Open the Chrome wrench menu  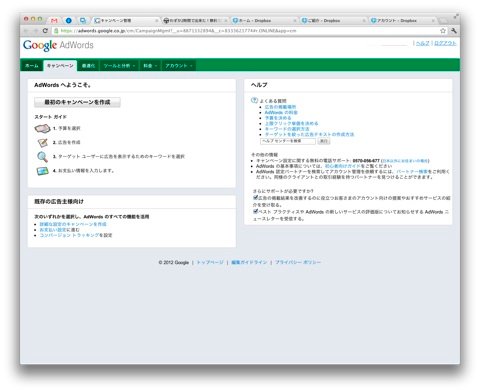coord(453,31)
